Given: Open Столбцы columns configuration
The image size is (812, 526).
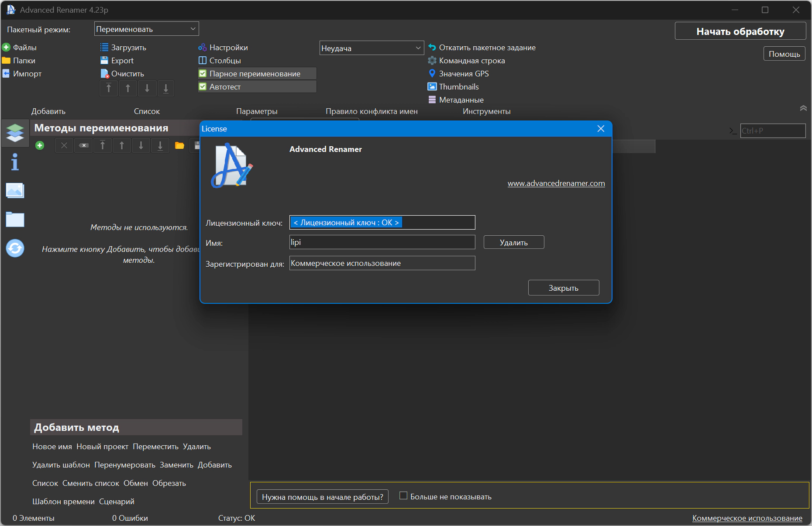Looking at the screenshot, I should click(x=220, y=61).
